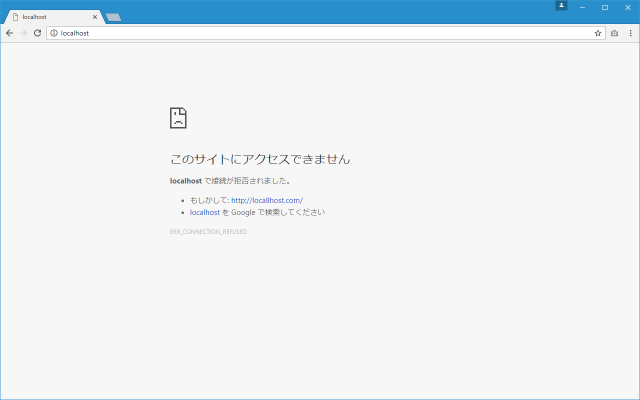Screen dimensions: 640x400
Task: Minimize the Chrome window
Action: click(582, 7)
